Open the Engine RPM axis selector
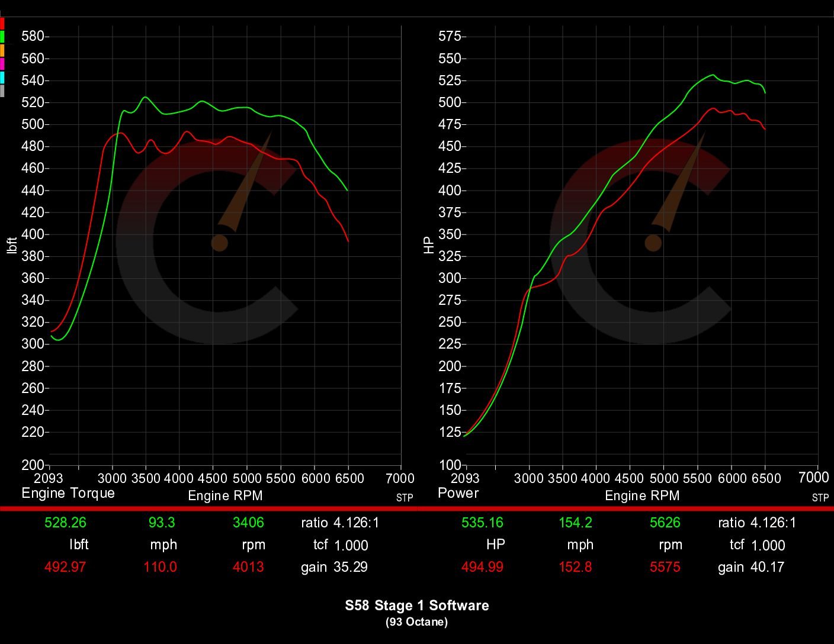The height and width of the screenshot is (644, 834). tap(225, 496)
